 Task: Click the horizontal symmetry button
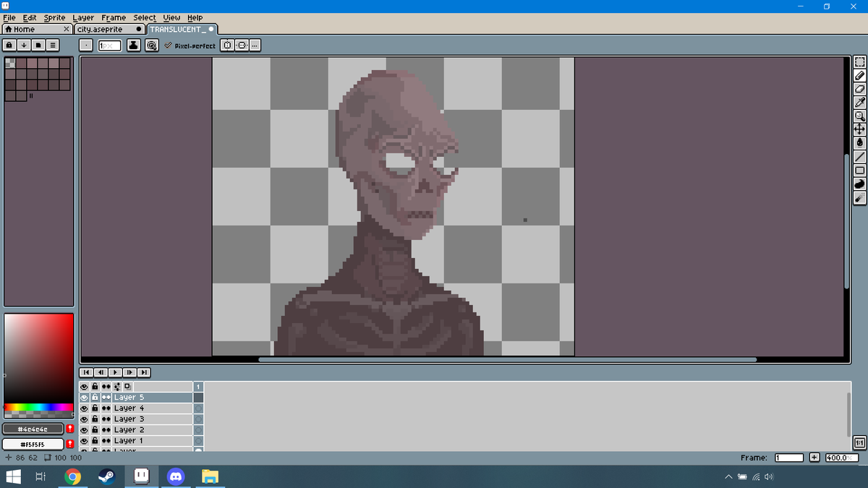(227, 46)
